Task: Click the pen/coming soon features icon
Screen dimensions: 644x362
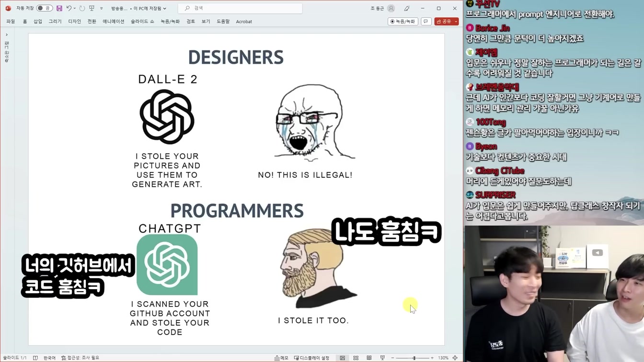Action: (x=407, y=8)
